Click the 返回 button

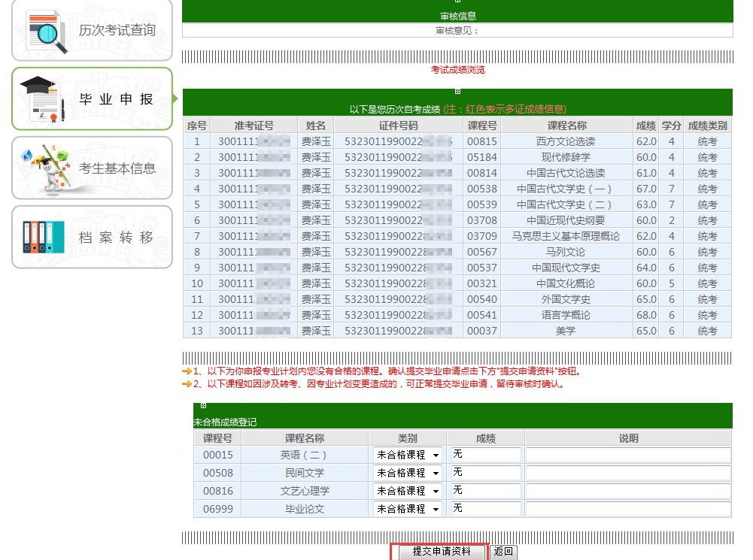pos(503,552)
